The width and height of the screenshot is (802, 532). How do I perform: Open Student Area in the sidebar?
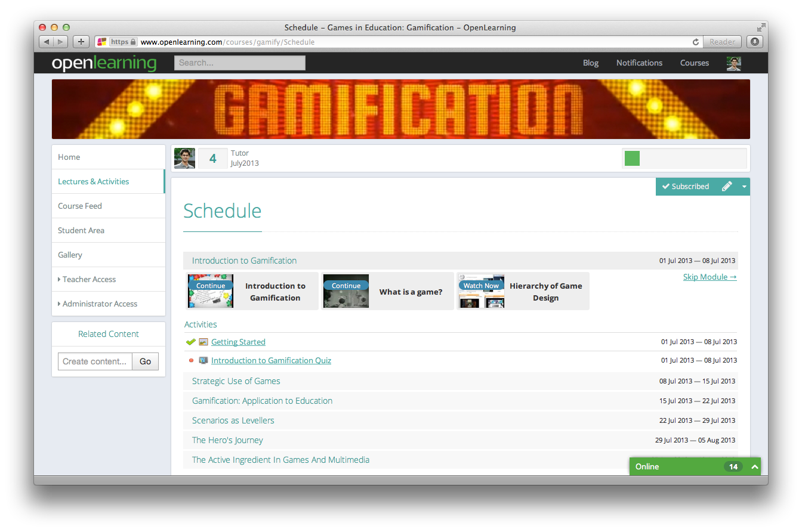click(x=109, y=230)
